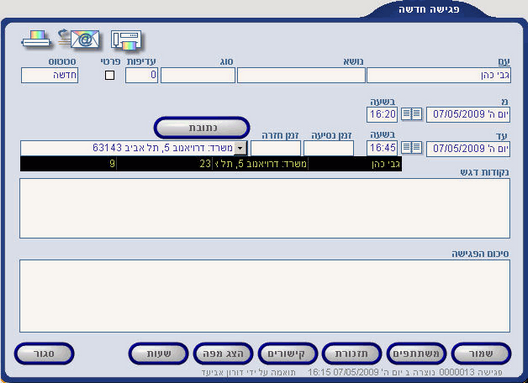Click the נושא subject input field
The width and height of the screenshot is (528, 383).
click(301, 75)
